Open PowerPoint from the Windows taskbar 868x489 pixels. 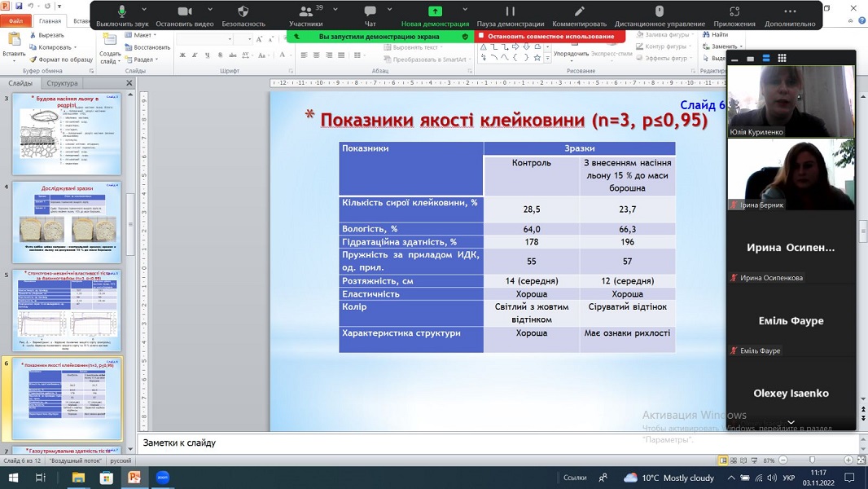coord(134,478)
